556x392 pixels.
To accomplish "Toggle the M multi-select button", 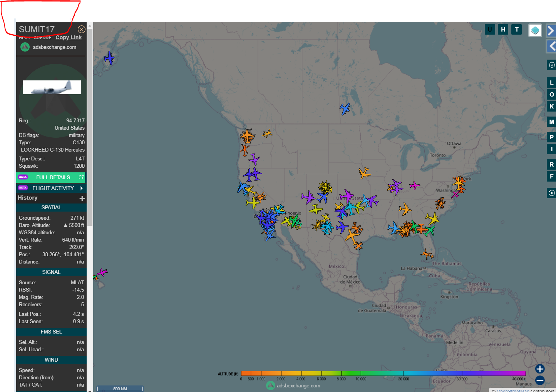I will (x=551, y=122).
